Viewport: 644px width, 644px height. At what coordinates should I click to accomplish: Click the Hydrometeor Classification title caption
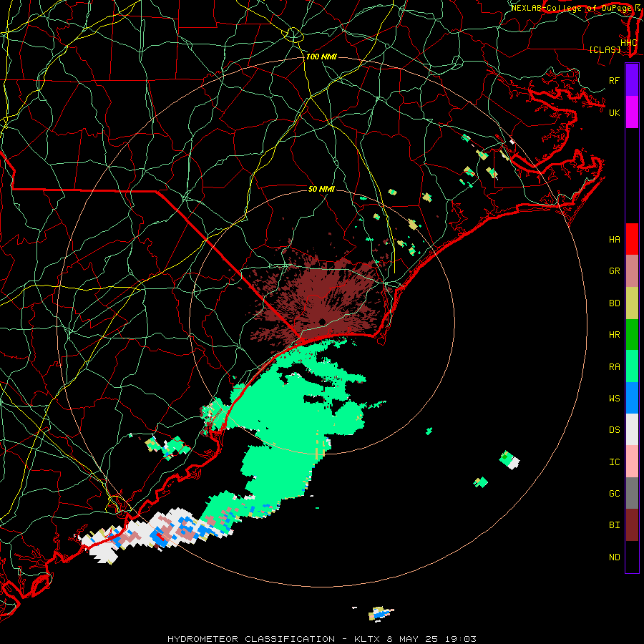click(321, 639)
